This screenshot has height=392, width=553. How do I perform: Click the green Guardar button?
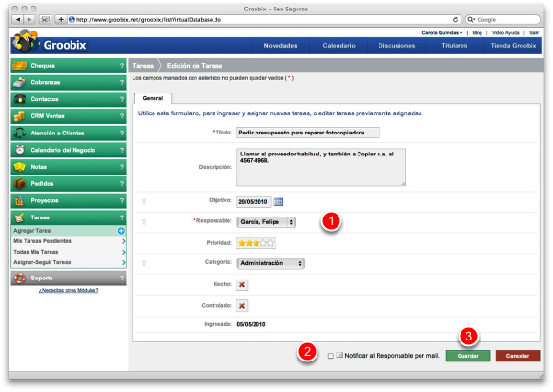(467, 356)
